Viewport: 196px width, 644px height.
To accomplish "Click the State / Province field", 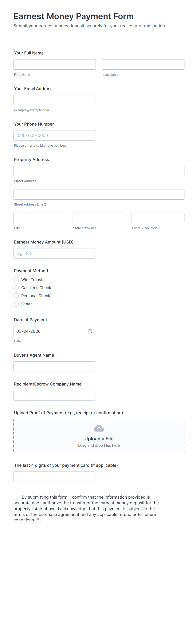I will [99, 218].
